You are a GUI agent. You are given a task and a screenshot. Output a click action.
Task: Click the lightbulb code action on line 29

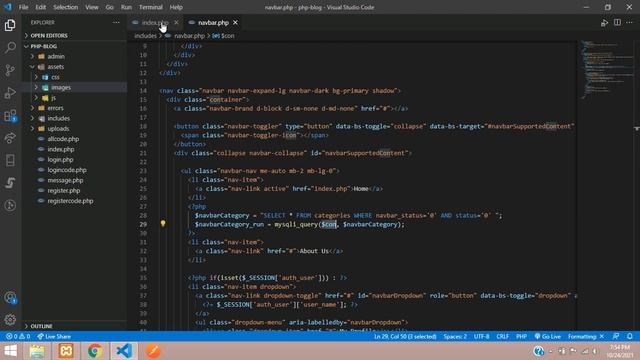click(163, 223)
